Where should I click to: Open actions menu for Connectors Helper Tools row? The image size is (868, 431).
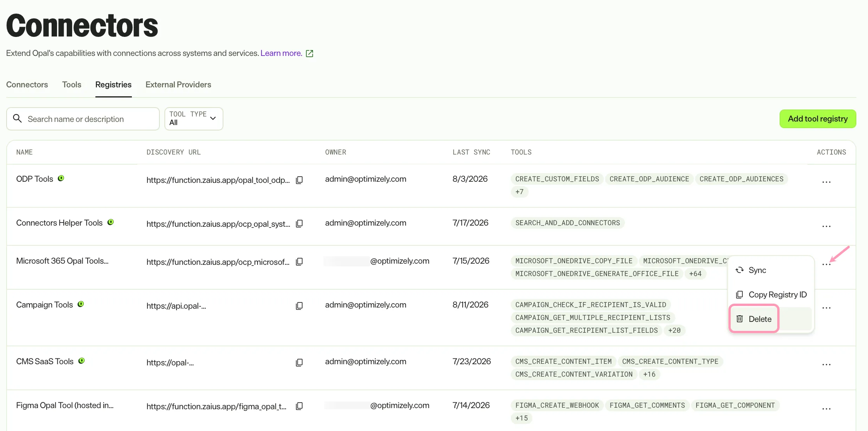826,226
